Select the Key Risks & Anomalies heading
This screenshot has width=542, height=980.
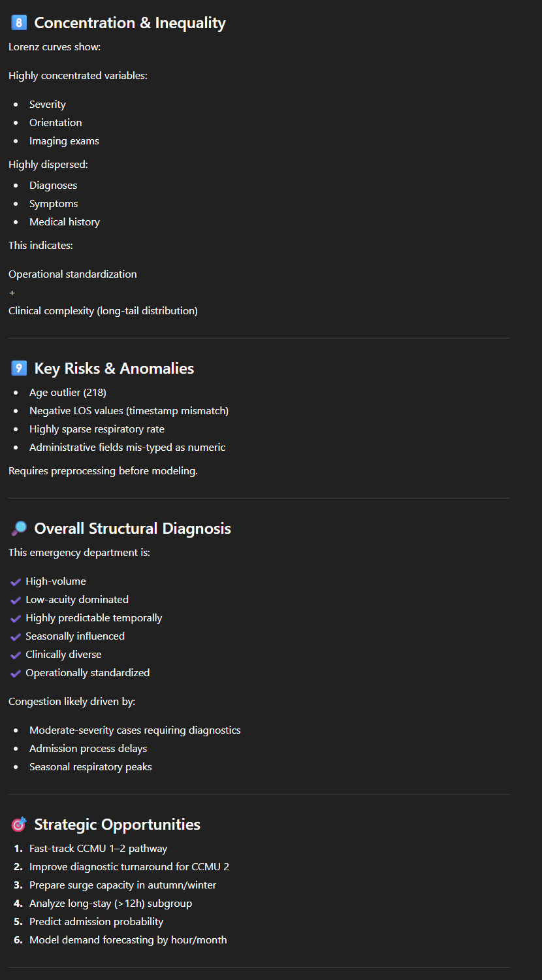point(114,368)
